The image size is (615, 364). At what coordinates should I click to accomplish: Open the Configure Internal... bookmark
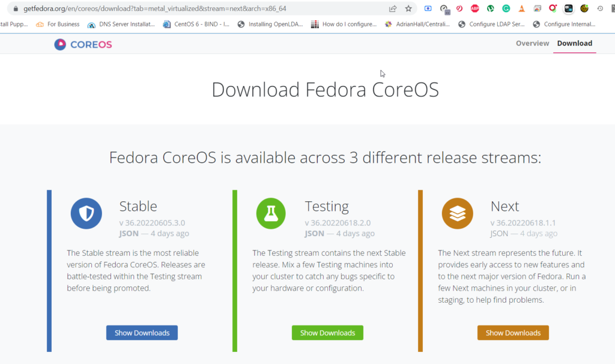click(x=564, y=24)
